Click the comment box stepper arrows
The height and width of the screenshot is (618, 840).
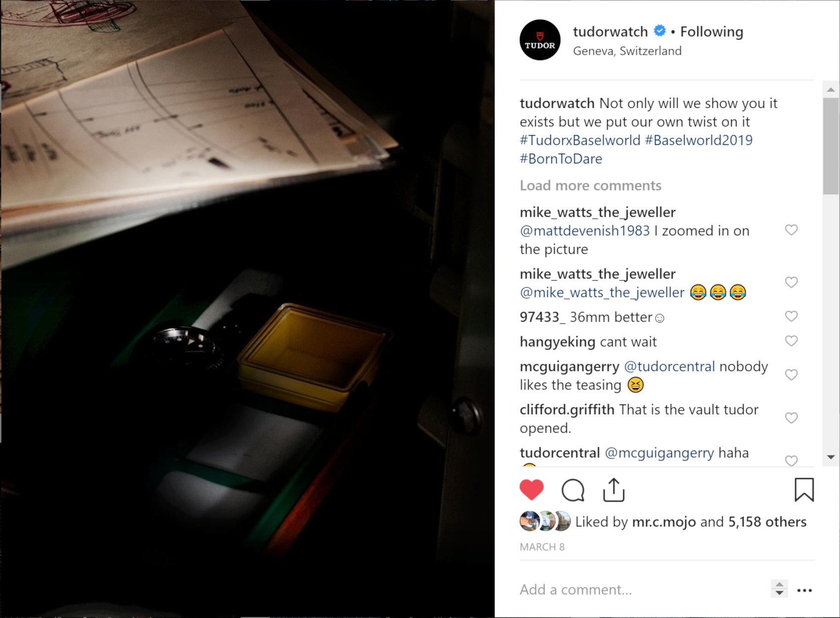[x=779, y=589]
